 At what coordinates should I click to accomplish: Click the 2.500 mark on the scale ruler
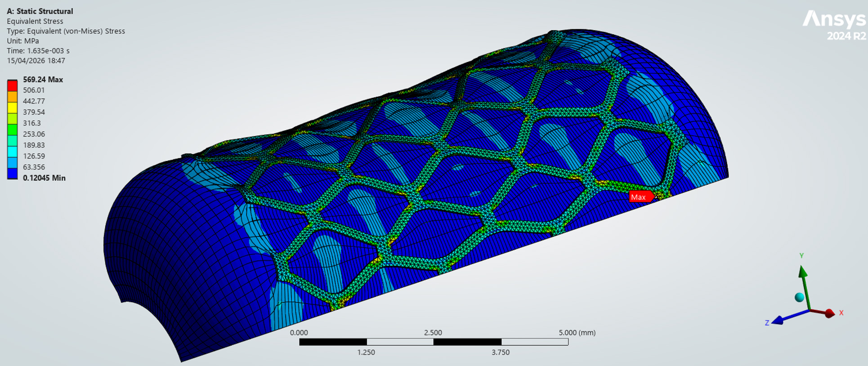pos(433,333)
